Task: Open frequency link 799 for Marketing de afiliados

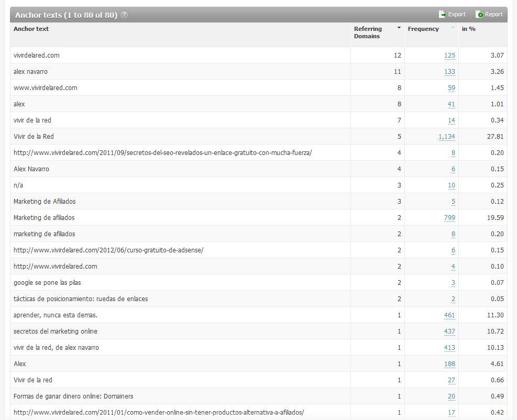Action: click(449, 217)
